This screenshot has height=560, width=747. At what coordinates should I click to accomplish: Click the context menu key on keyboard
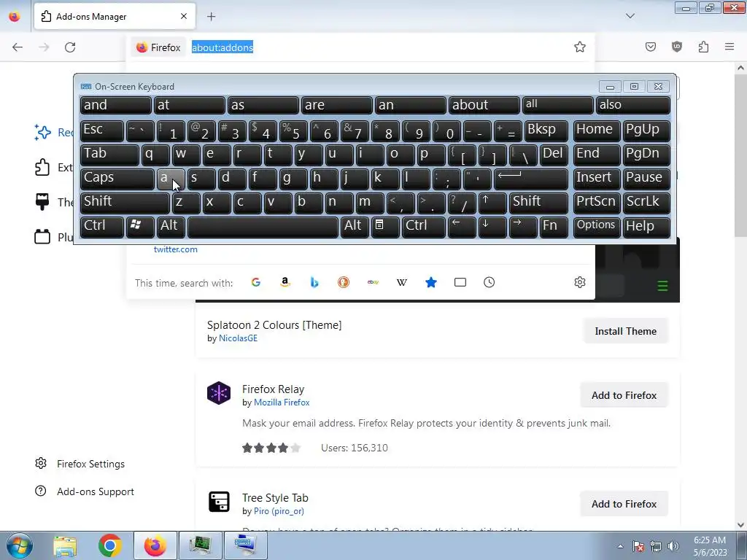coord(385,226)
